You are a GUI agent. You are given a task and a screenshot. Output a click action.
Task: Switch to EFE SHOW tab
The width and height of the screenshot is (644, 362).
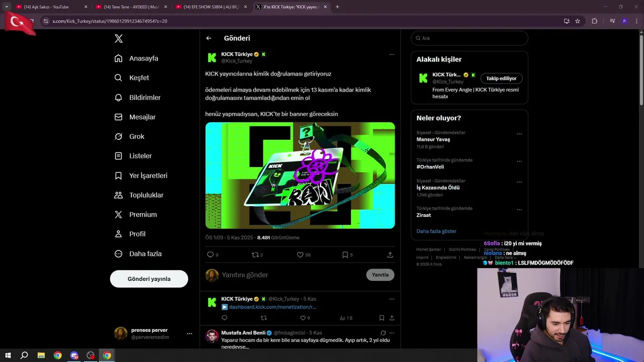(x=211, y=7)
